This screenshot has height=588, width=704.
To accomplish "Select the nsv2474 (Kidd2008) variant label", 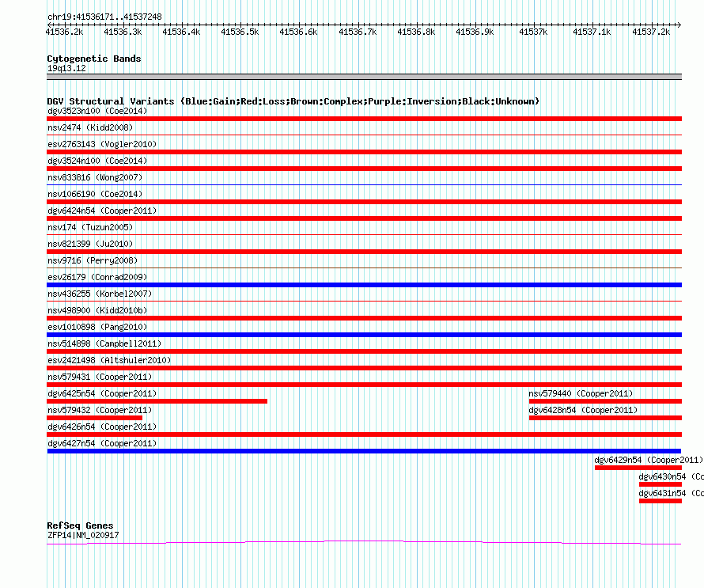I will (x=90, y=127).
